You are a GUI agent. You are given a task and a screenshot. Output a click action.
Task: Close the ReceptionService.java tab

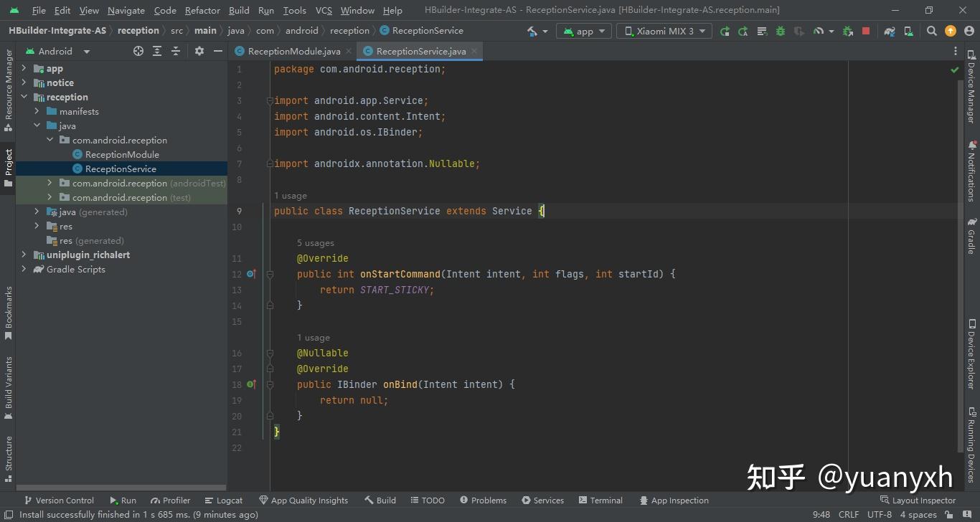[474, 51]
